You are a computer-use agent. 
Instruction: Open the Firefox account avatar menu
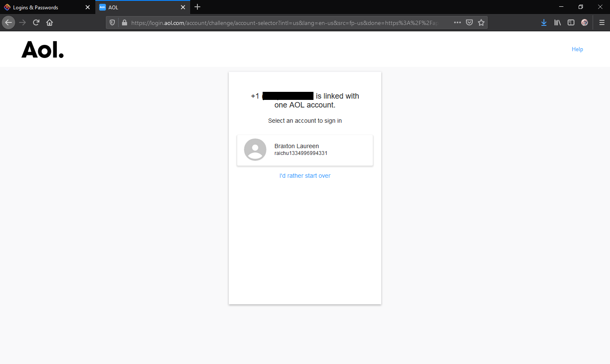(585, 22)
